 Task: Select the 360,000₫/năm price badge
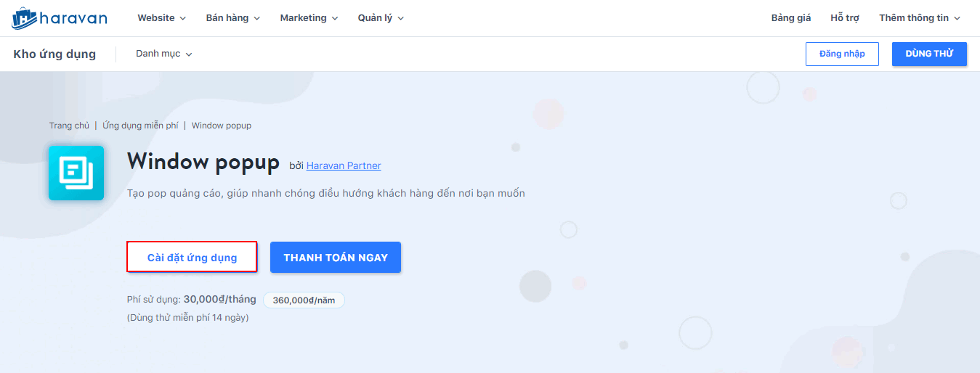[304, 300]
